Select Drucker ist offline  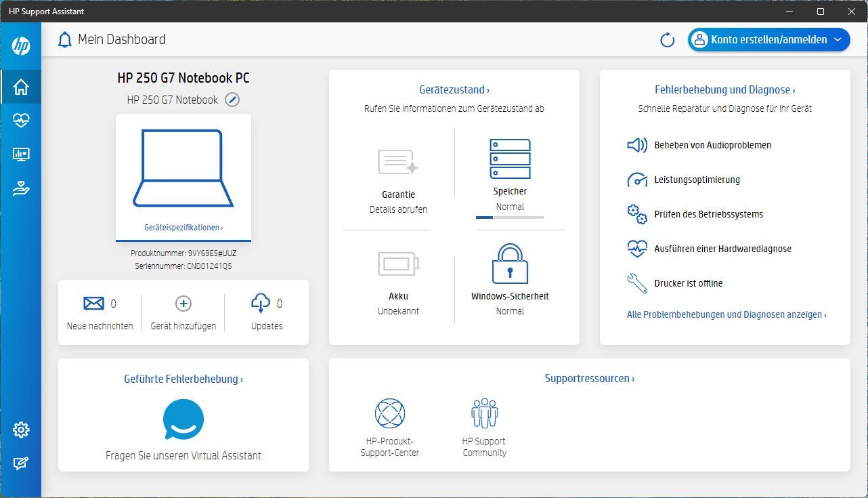[x=688, y=283]
